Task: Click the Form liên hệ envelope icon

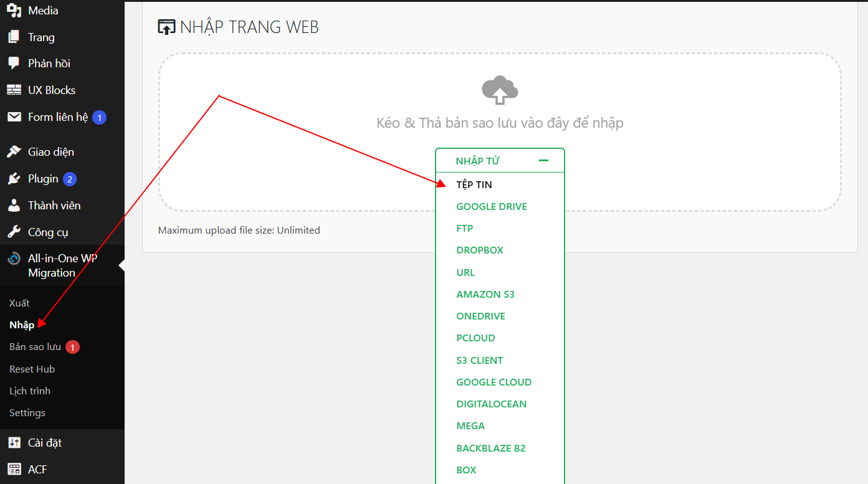Action: click(14, 117)
